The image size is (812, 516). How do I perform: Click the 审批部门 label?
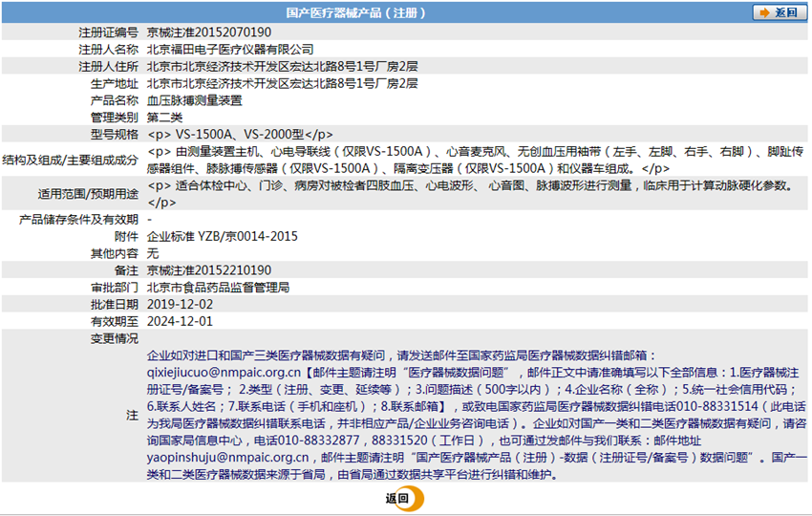(115, 288)
